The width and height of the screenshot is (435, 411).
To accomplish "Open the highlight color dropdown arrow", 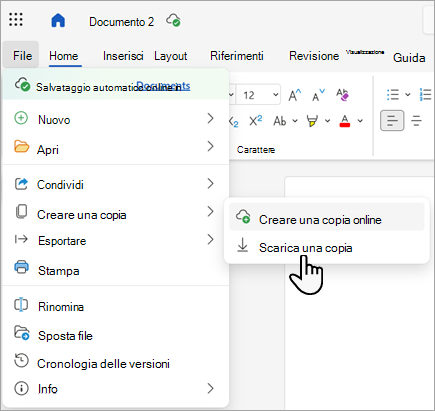I will [328, 121].
